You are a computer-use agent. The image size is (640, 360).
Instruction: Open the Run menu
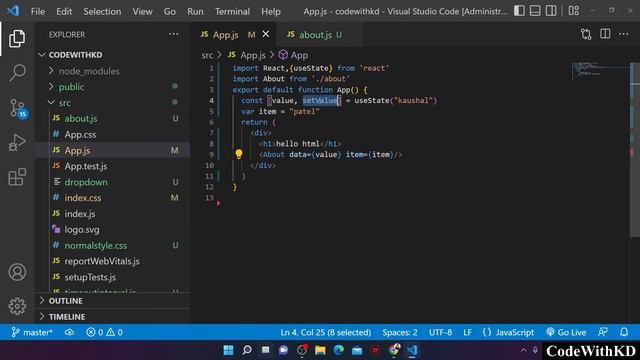click(x=195, y=11)
